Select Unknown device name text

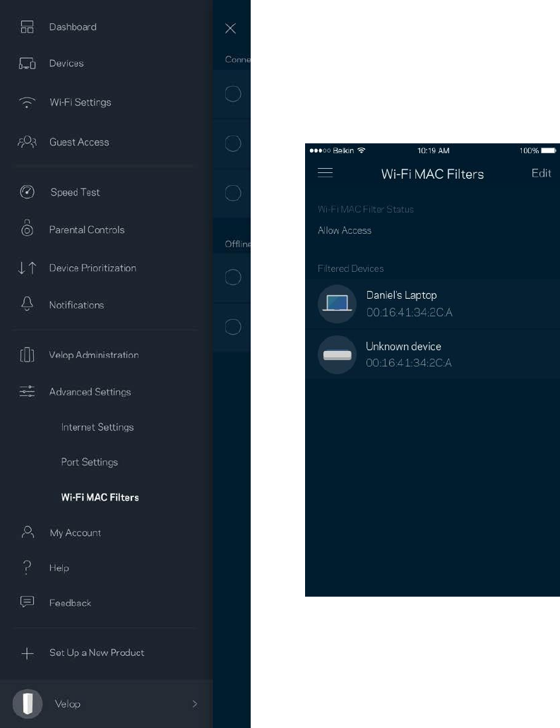click(403, 347)
